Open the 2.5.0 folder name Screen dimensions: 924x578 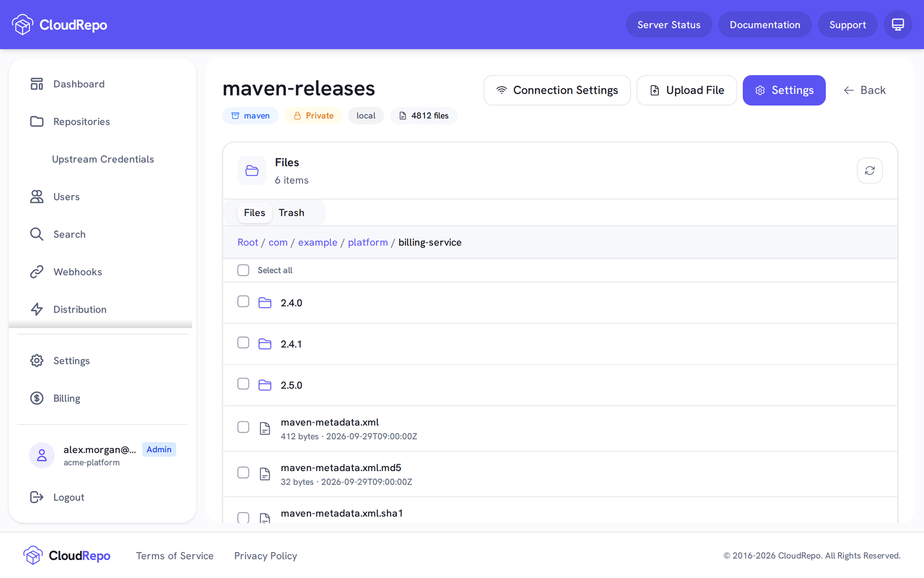(x=292, y=385)
